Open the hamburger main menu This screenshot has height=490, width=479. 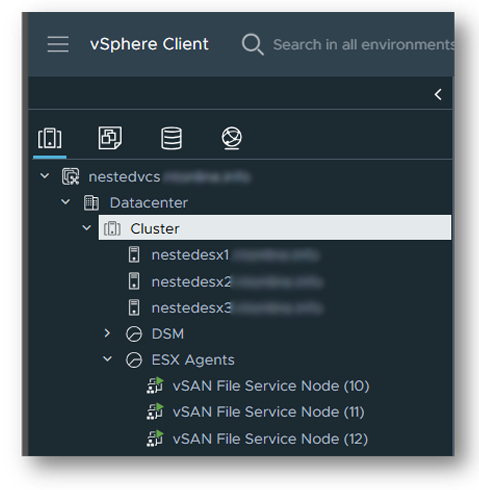point(58,44)
